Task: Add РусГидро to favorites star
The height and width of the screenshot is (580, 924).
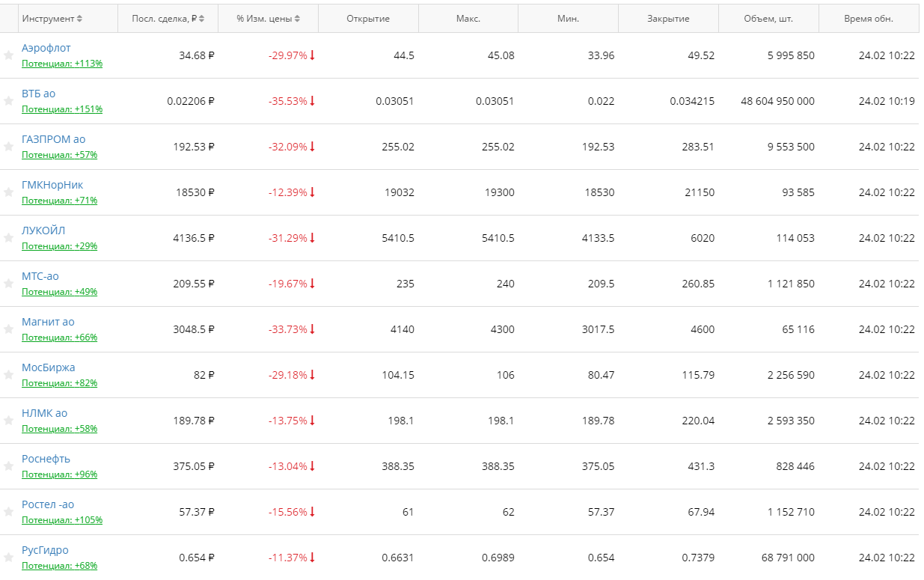Action: pyautogui.click(x=8, y=558)
